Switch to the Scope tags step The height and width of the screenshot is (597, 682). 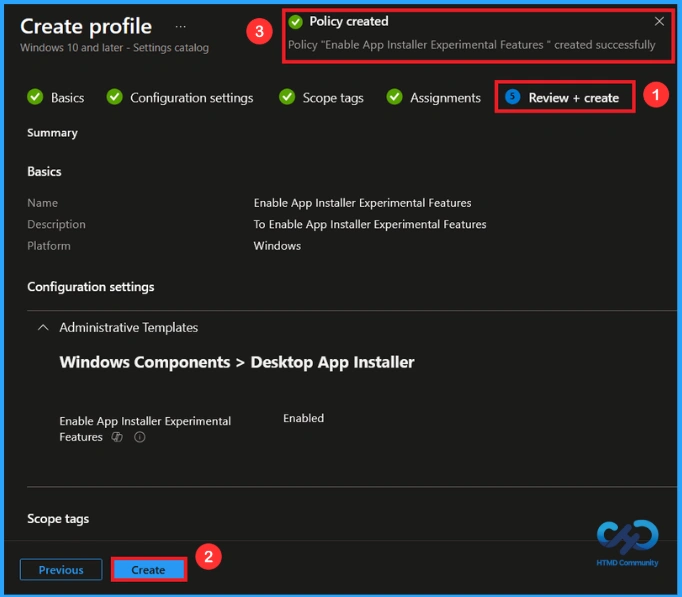click(x=333, y=98)
